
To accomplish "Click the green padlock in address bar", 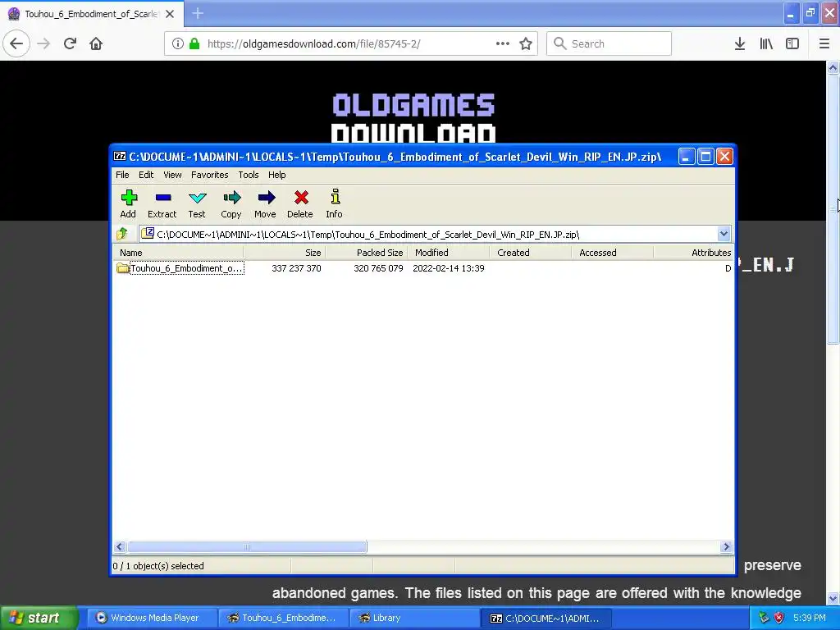I will (x=195, y=43).
